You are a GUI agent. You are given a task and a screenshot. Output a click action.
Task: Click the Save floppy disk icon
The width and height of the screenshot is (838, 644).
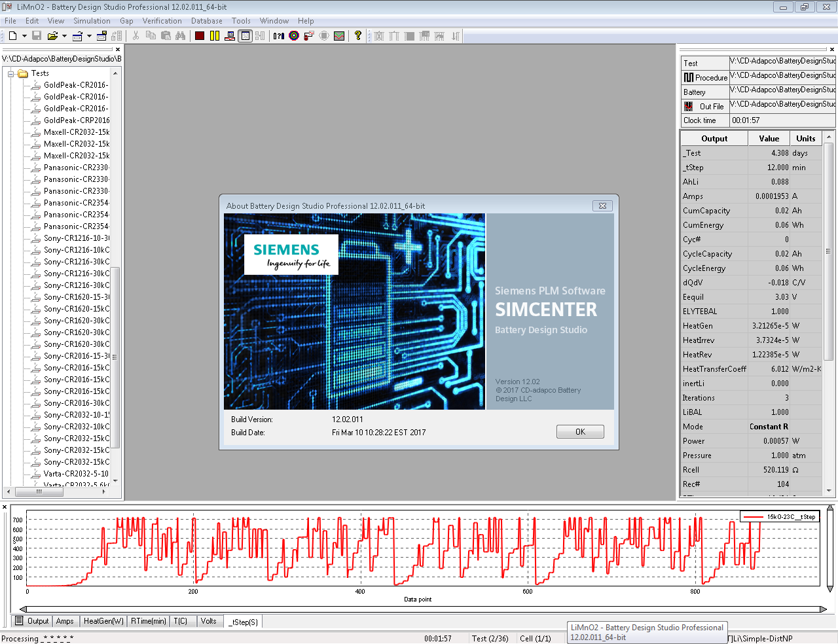[x=37, y=36]
